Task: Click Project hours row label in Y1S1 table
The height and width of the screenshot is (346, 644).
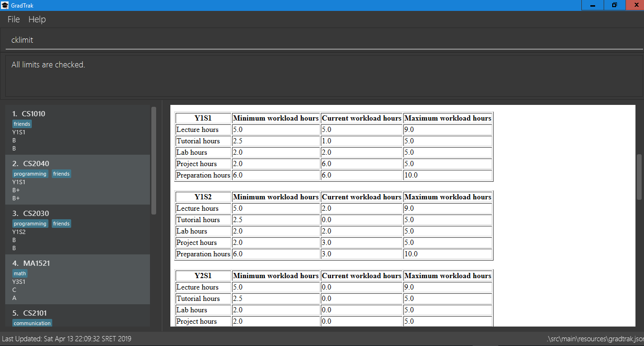Action: pos(196,164)
